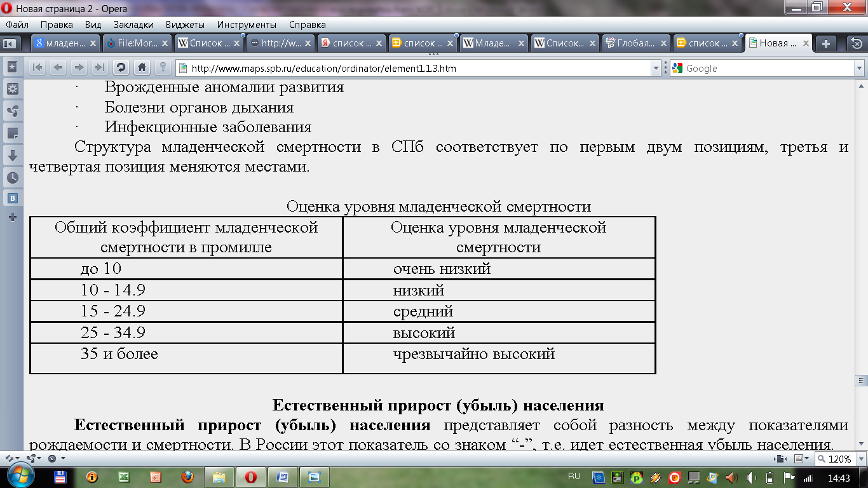Toggle the Opera panels sidebar button

tap(10, 43)
